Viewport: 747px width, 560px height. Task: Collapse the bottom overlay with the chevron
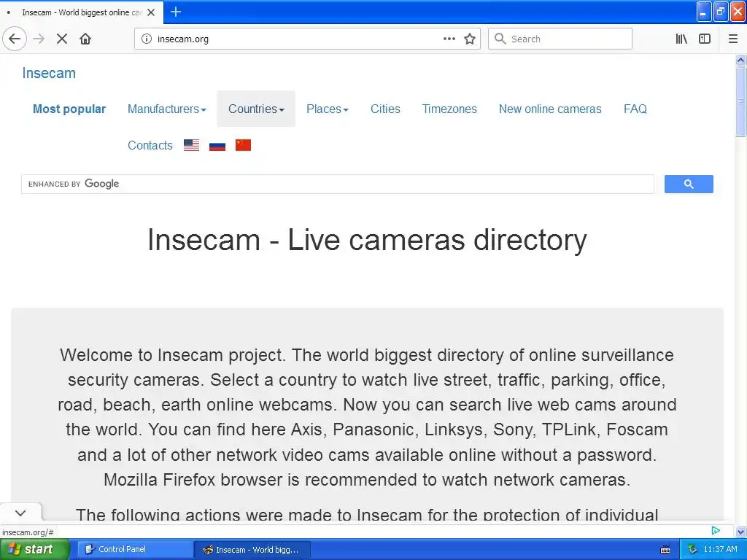click(20, 513)
